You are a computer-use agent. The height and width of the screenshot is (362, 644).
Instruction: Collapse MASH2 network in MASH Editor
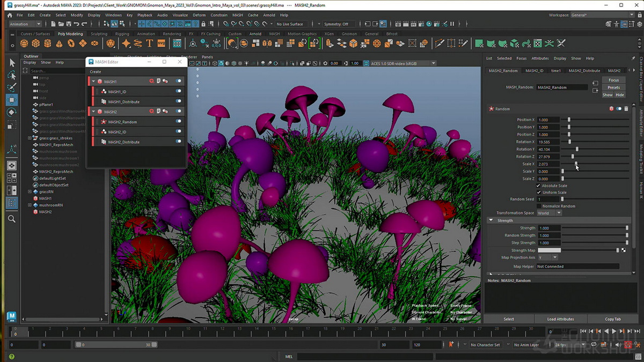93,112
